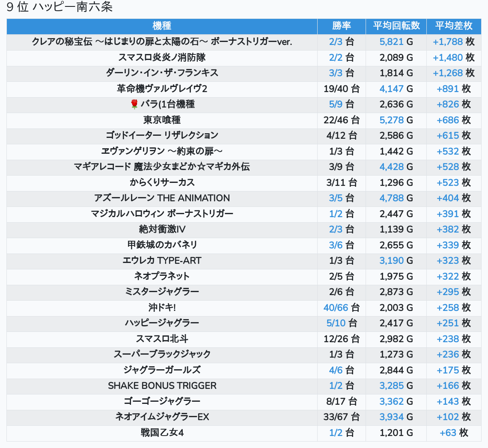Click the 9位 ハッピー南六条 heading
The height and width of the screenshot is (448, 488).
pos(60,7)
